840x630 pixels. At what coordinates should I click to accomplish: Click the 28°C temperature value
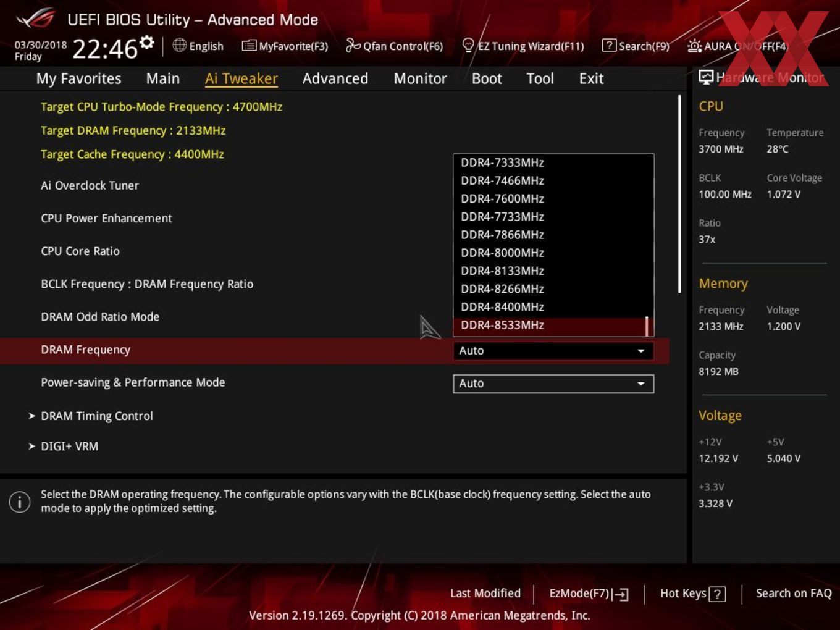click(778, 149)
